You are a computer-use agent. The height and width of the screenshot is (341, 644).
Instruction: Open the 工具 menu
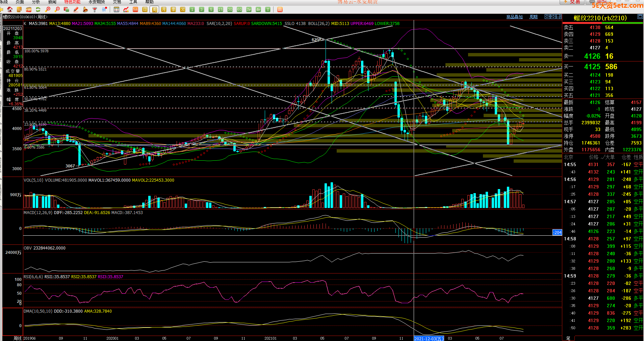coord(133,2)
